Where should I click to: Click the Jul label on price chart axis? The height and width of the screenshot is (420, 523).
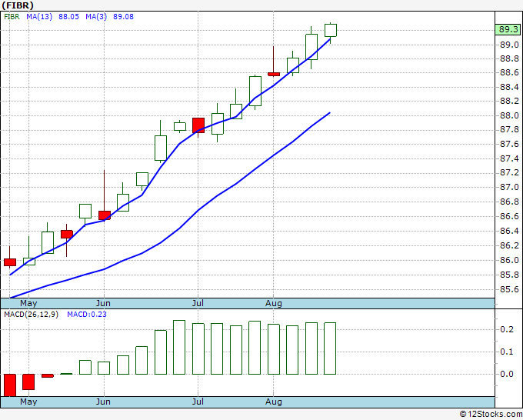pos(198,303)
